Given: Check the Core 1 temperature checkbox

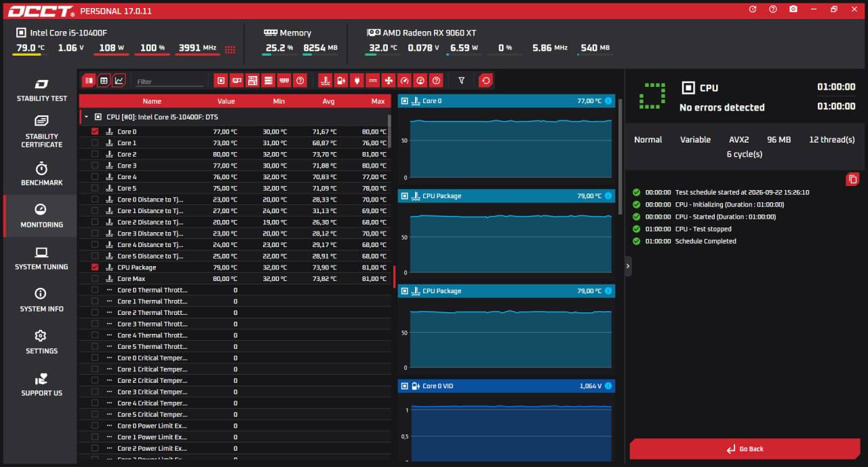Looking at the screenshot, I should 95,143.
